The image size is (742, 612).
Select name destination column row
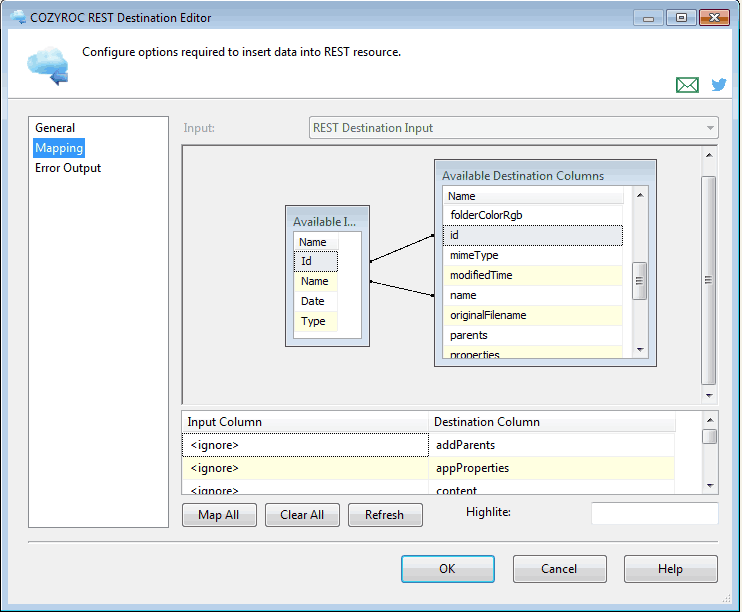(x=533, y=295)
